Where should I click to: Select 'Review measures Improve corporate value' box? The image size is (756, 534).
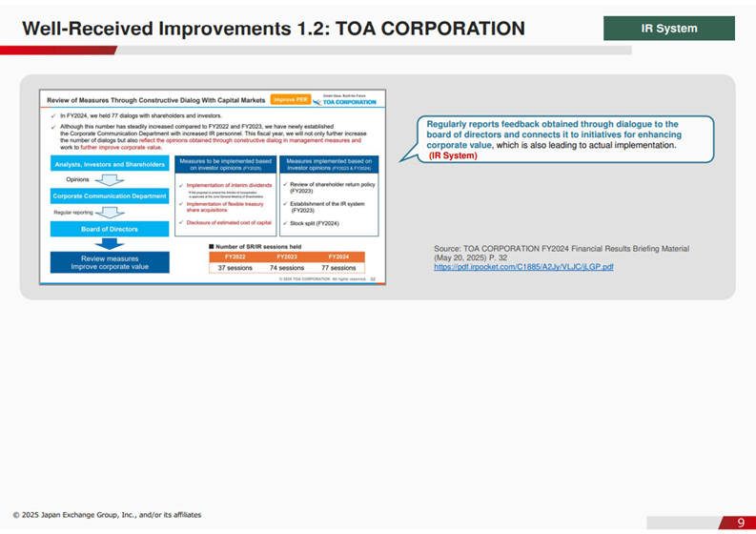tap(110, 262)
